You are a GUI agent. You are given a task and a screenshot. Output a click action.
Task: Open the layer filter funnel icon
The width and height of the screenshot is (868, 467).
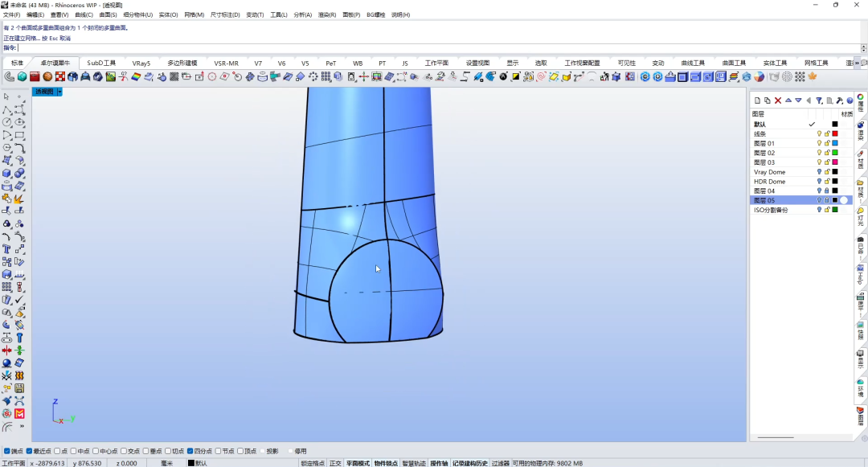(819, 100)
